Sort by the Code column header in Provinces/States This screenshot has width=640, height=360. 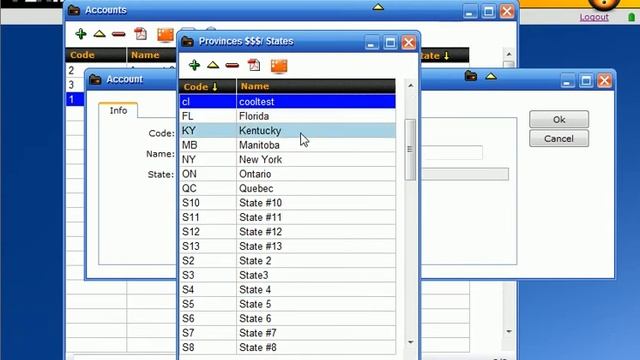[207, 87]
